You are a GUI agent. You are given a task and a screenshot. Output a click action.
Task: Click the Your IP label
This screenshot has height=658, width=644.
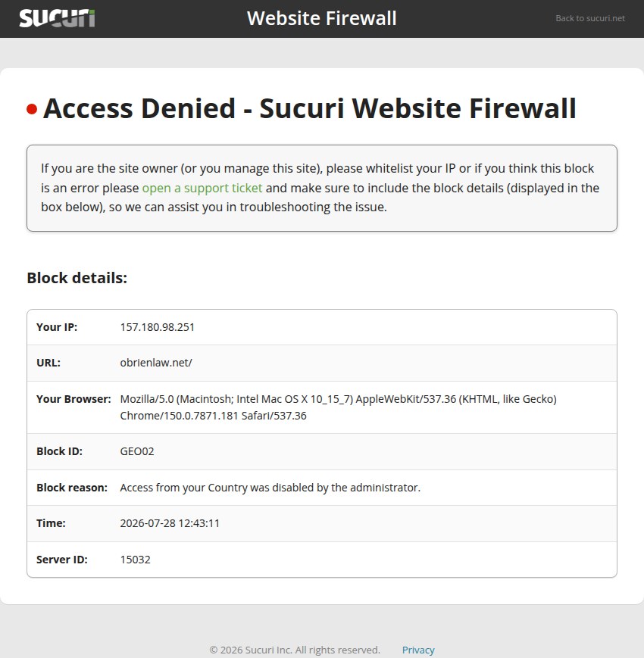(57, 327)
